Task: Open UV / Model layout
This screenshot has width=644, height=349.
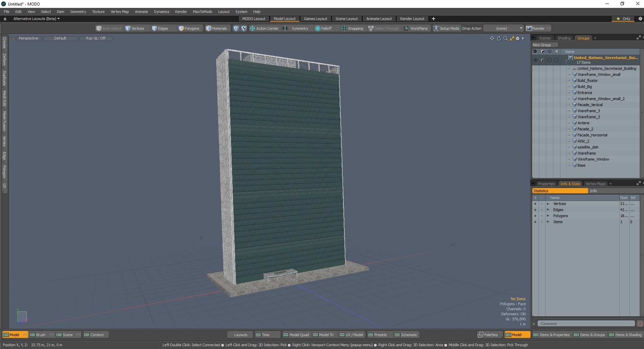Action: [351, 335]
